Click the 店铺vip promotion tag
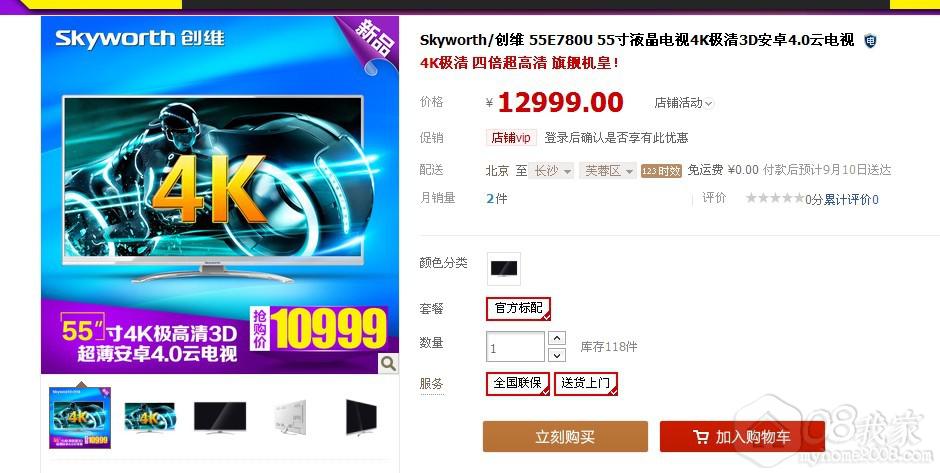 point(511,138)
